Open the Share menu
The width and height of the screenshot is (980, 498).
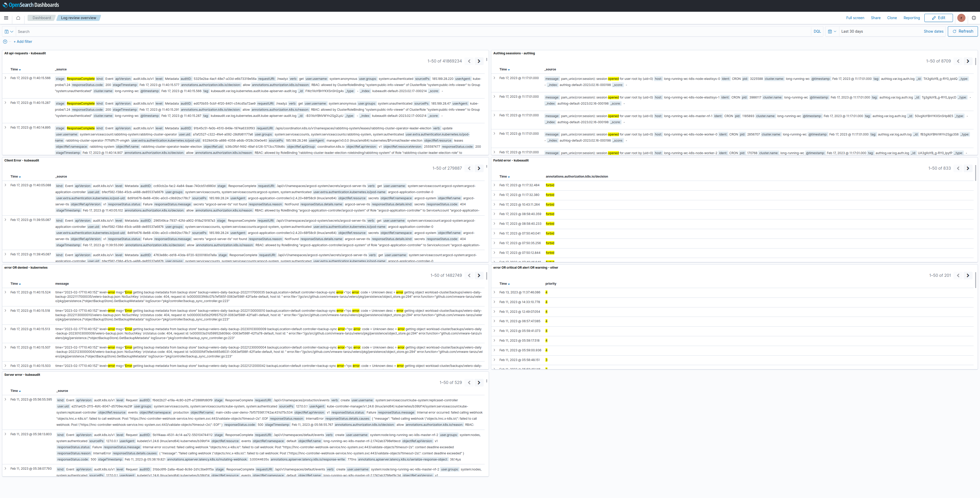click(875, 18)
